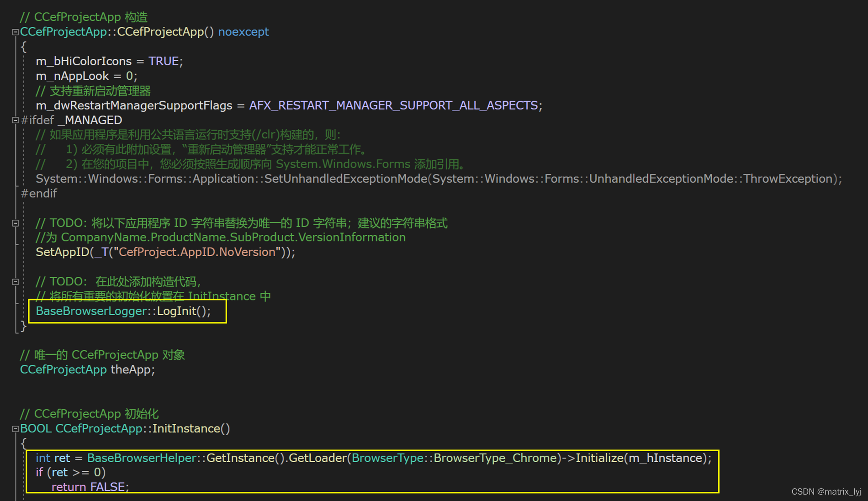Click theApp variable declaration
This screenshot has height=501, width=868.
[x=131, y=369]
